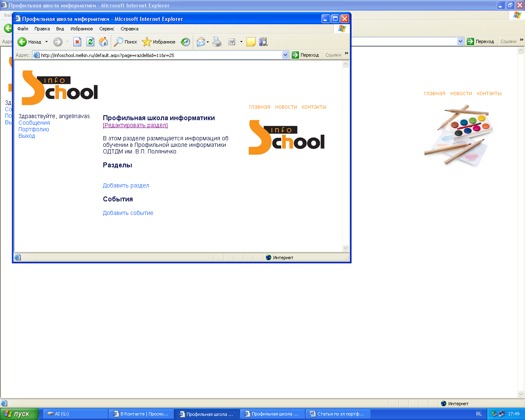Print the page with printer icon

pos(217,42)
